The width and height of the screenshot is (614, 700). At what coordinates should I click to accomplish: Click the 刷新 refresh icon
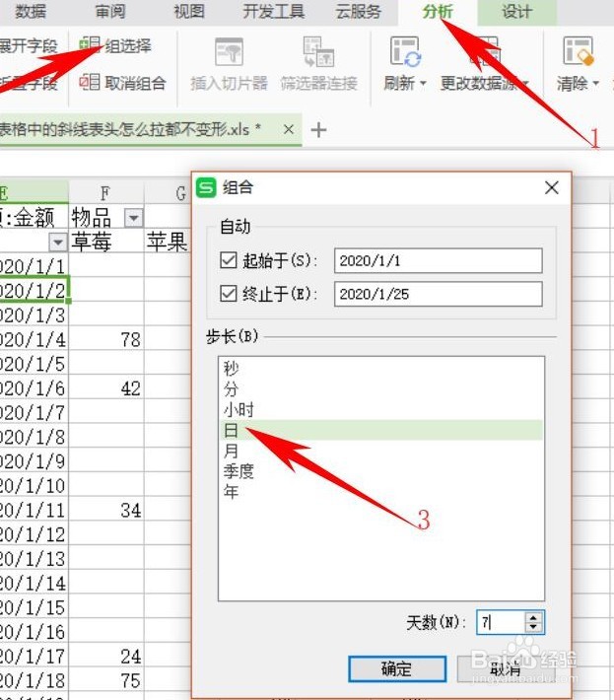(405, 52)
